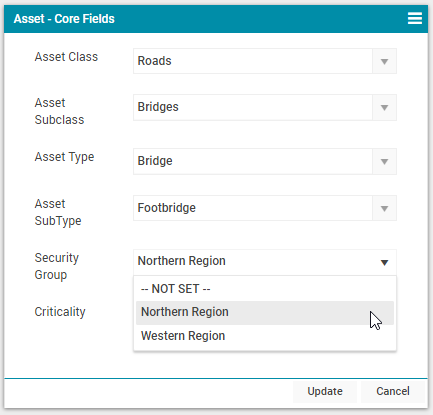Click the Criticality label
Screen dimensions: 433x415
60,312
